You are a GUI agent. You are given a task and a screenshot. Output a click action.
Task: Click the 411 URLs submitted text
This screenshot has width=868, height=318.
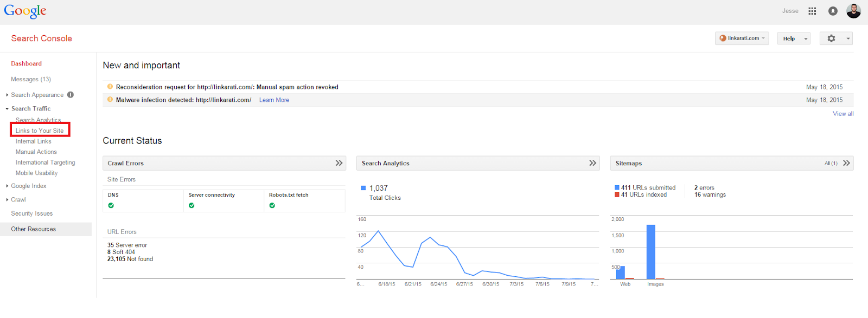(648, 187)
